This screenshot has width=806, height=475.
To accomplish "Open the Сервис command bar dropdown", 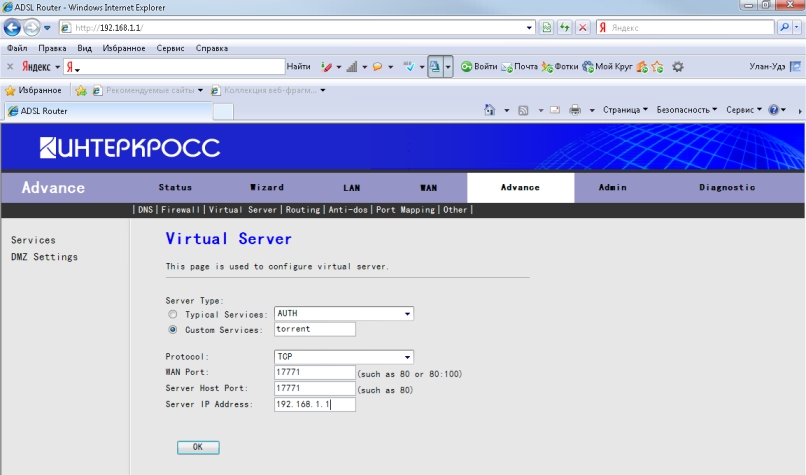I will (744, 110).
